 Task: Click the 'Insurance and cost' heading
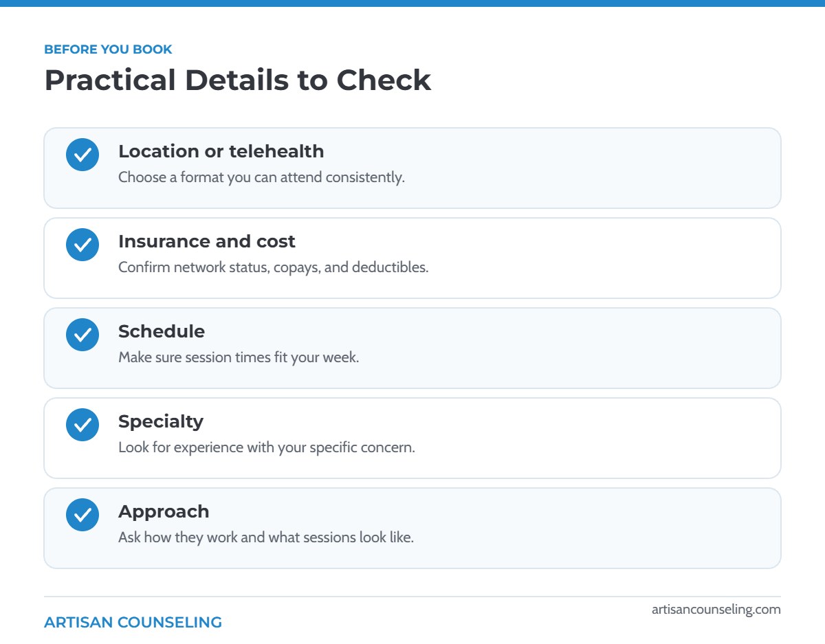pos(206,241)
